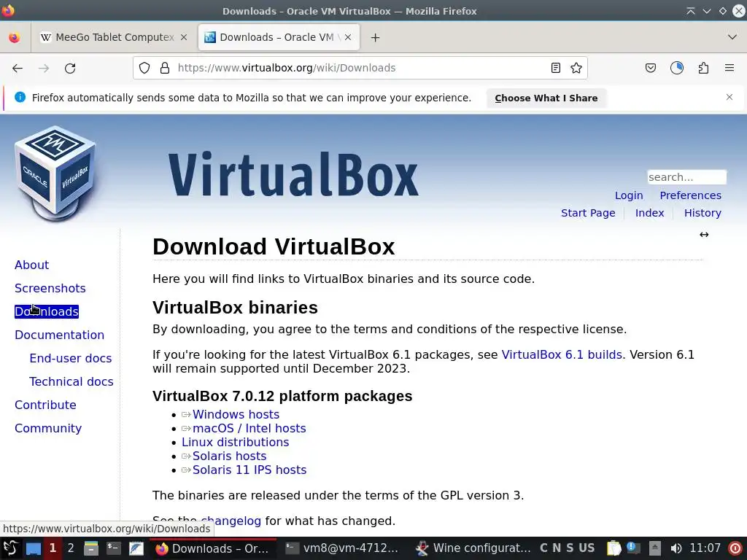The width and height of the screenshot is (747, 560).
Task: Open Documentation in the sidebar
Action: (60, 335)
